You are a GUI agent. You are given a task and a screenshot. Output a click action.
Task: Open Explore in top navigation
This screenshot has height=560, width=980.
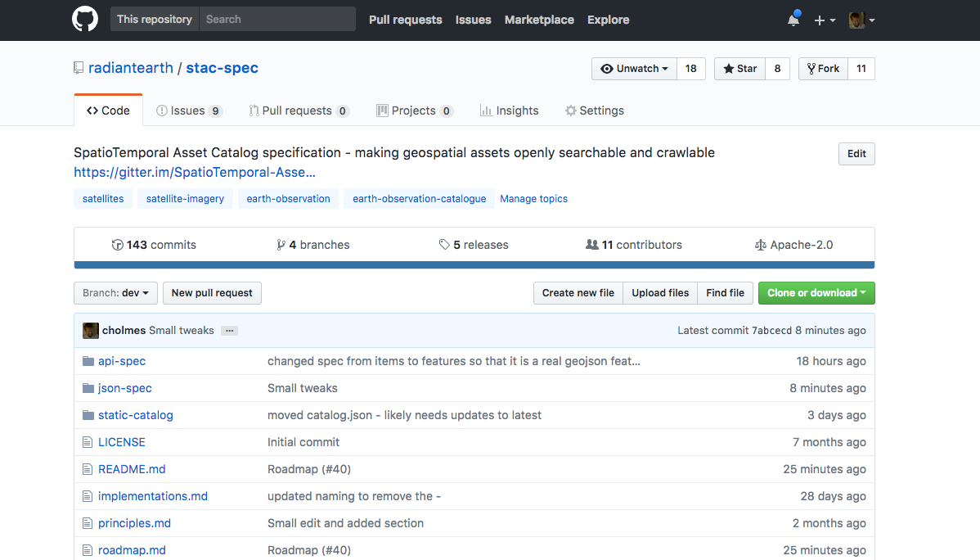coord(608,20)
